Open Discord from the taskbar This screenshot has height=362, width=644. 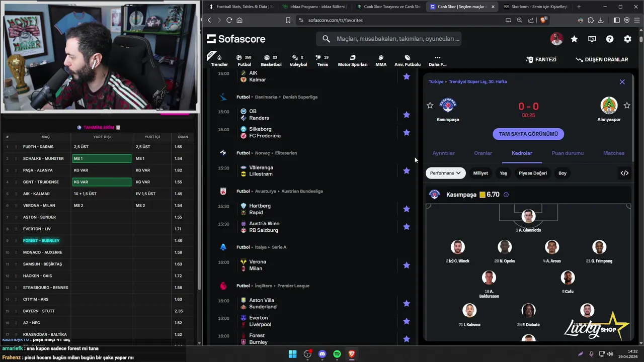coord(322,354)
